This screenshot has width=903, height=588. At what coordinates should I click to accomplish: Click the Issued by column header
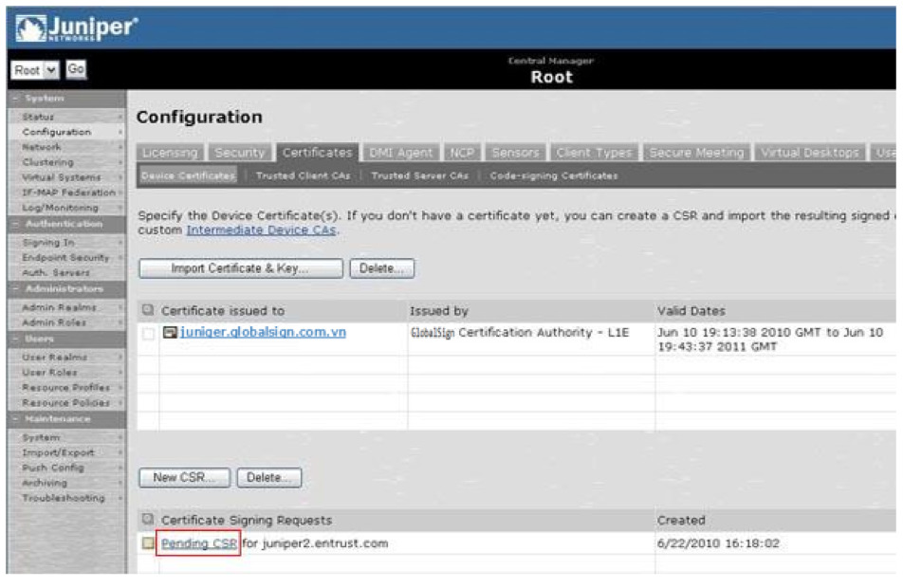pos(439,311)
